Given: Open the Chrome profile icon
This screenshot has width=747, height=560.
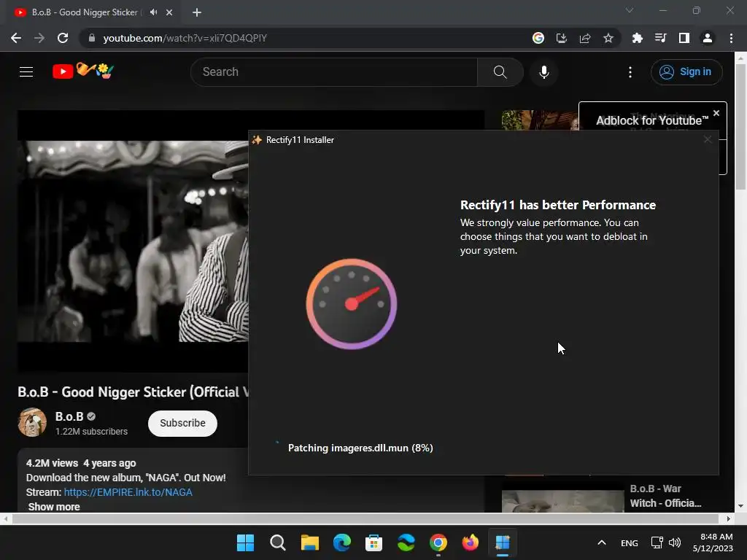Looking at the screenshot, I should pyautogui.click(x=708, y=38).
